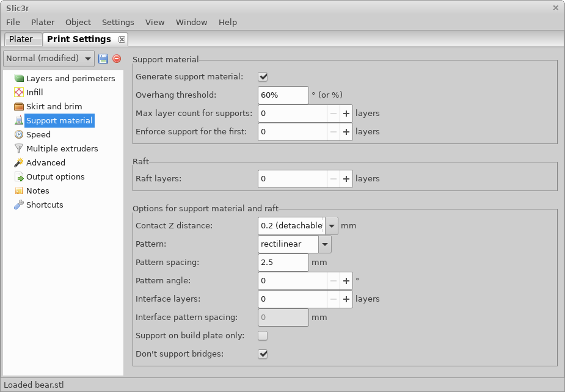
Task: Click the Shortcuts wrench icon
Action: tap(19, 205)
